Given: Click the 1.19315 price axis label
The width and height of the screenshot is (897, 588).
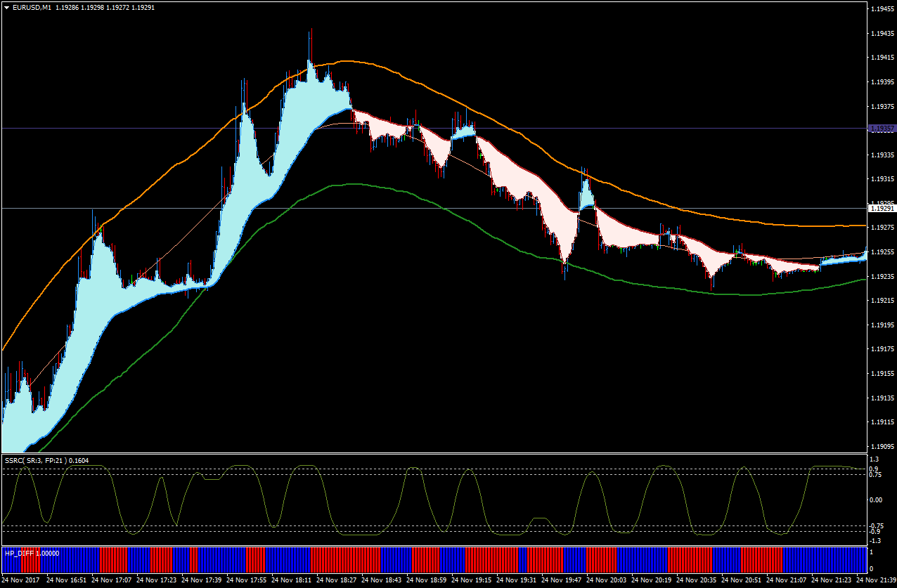Looking at the screenshot, I should click(883, 179).
